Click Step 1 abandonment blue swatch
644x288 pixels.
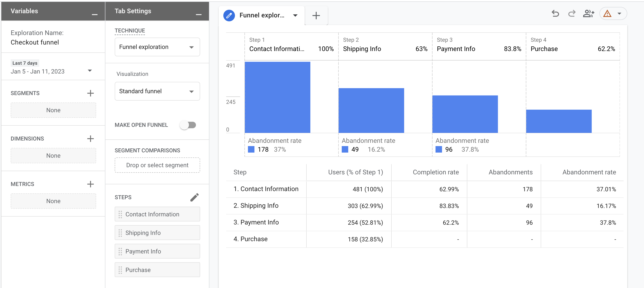pos(251,149)
